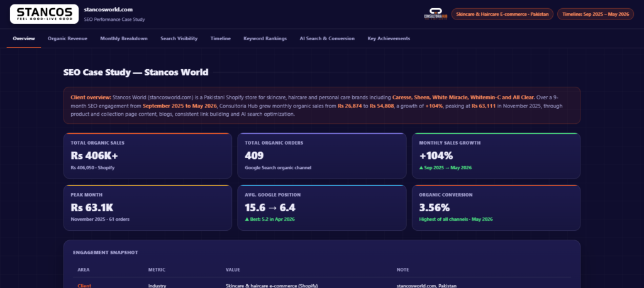This screenshot has height=288, width=644.
Task: Open the Search Visibility tab
Action: 179,38
